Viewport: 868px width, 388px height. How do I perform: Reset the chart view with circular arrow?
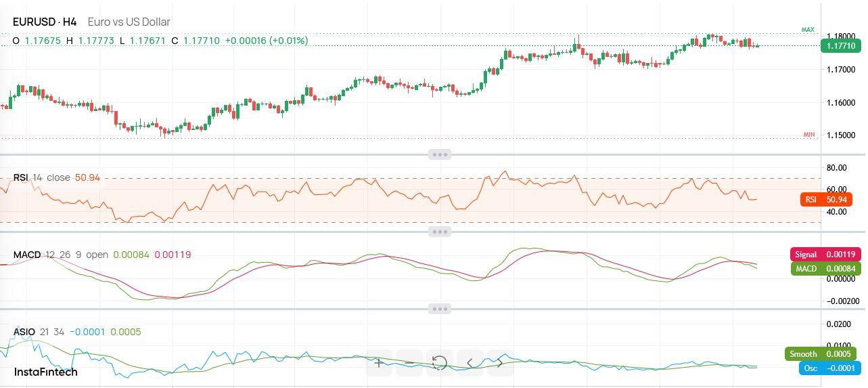click(x=440, y=363)
